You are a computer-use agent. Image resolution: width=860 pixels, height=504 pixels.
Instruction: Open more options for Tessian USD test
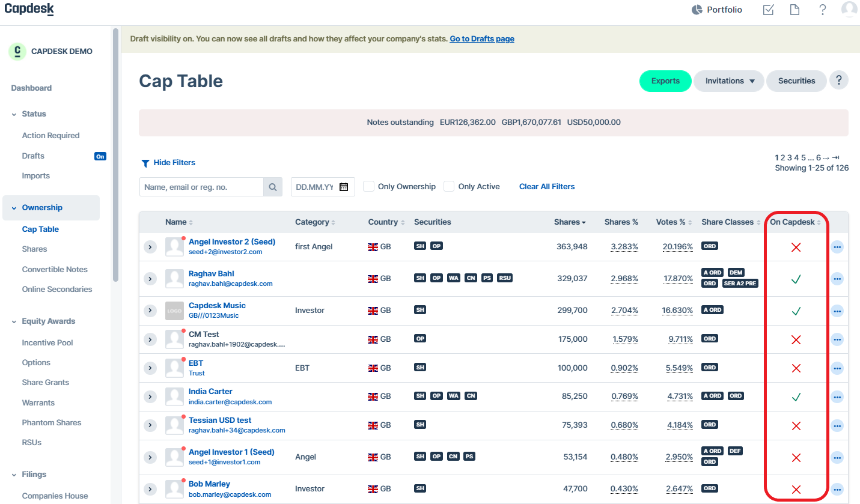(x=837, y=425)
